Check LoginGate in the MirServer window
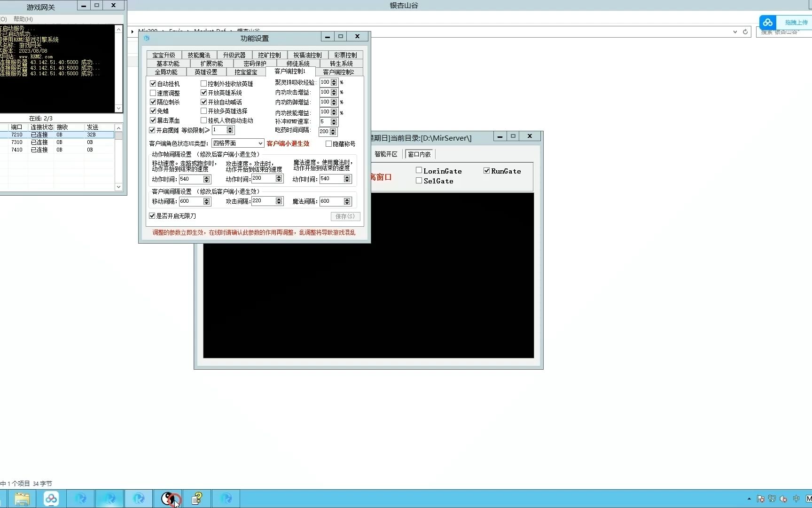 [419, 170]
